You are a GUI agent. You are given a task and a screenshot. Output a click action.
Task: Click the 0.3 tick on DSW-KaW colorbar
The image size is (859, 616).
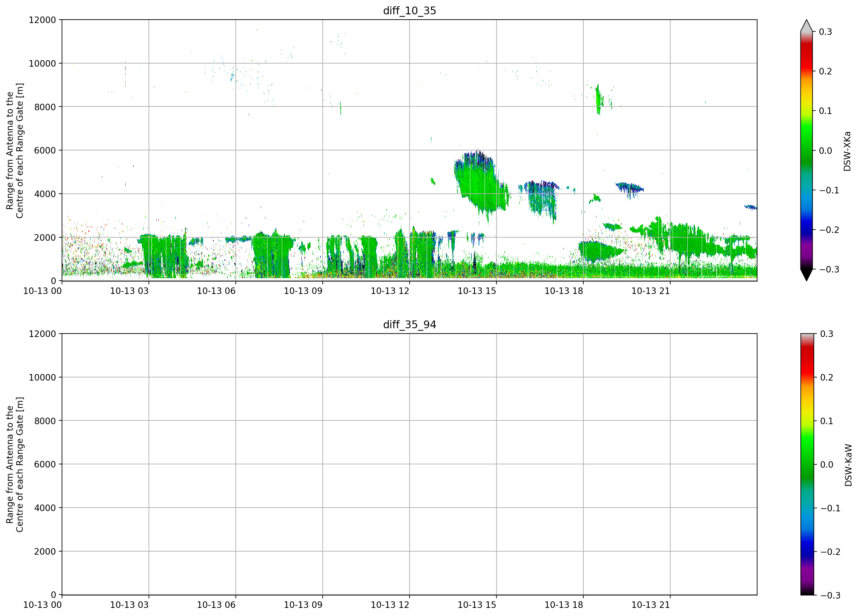tap(827, 334)
